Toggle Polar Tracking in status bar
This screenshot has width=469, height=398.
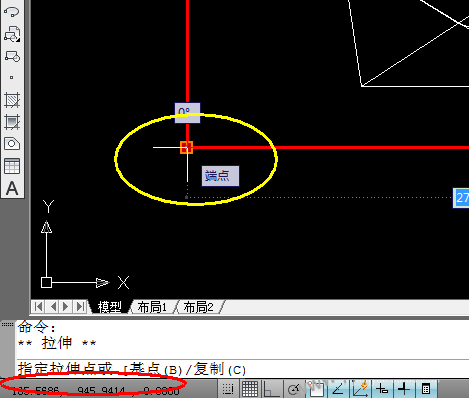click(294, 389)
